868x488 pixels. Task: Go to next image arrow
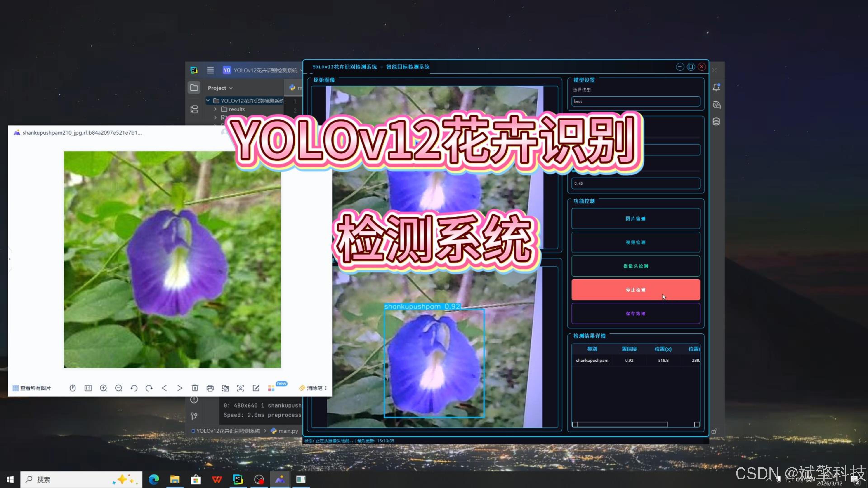point(180,388)
